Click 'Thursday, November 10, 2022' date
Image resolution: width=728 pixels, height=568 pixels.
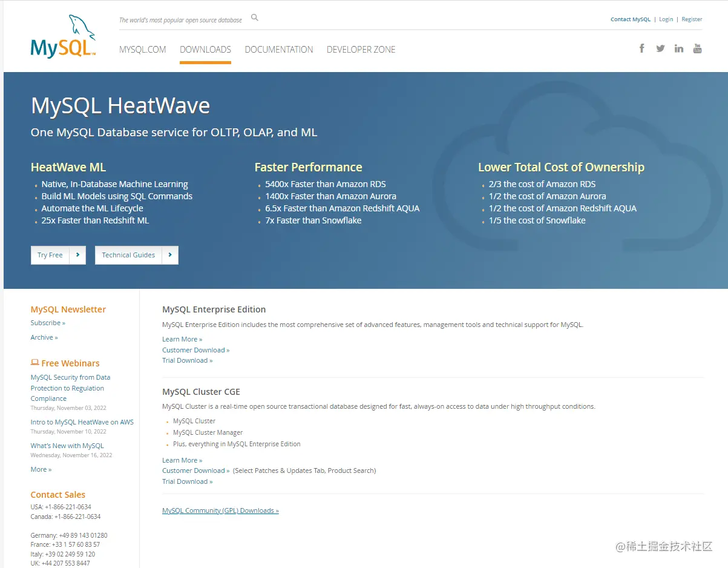[x=68, y=432]
